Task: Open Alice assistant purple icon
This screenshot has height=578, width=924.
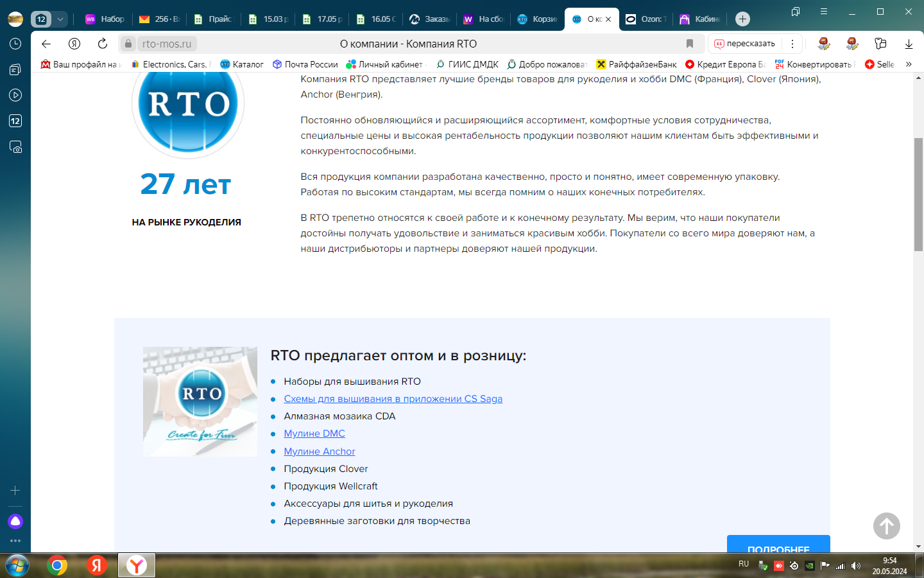Action: click(x=15, y=521)
